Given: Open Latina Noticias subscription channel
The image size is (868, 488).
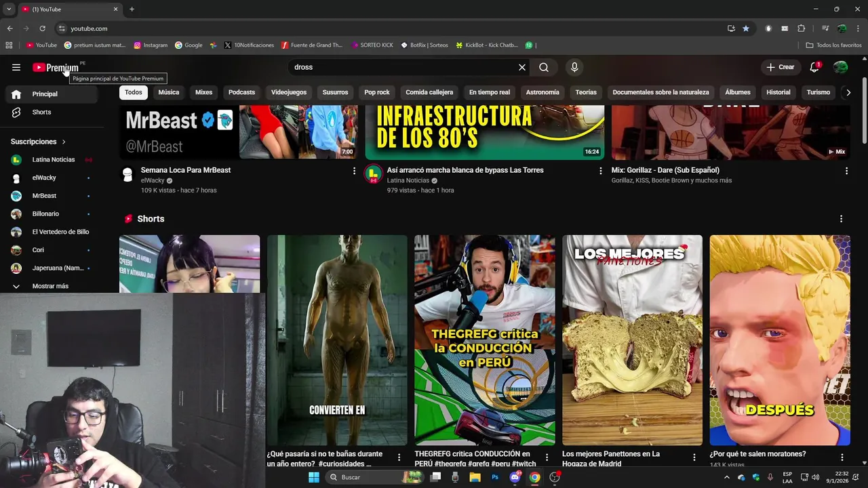Looking at the screenshot, I should pos(52,159).
